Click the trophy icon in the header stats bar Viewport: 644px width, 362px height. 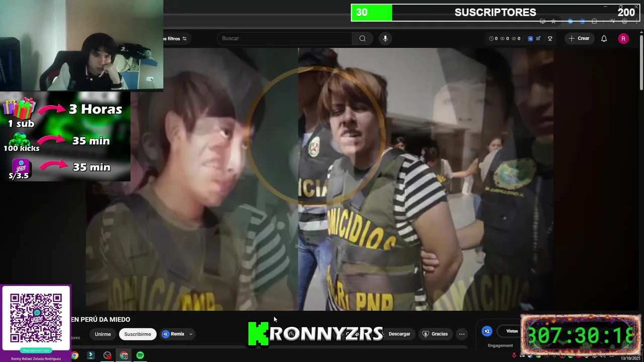tap(550, 39)
